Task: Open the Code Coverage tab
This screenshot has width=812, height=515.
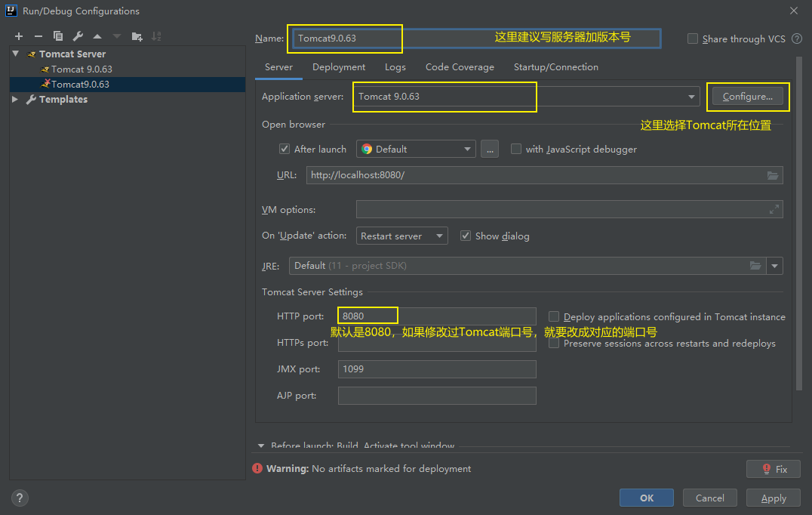Action: [x=459, y=66]
